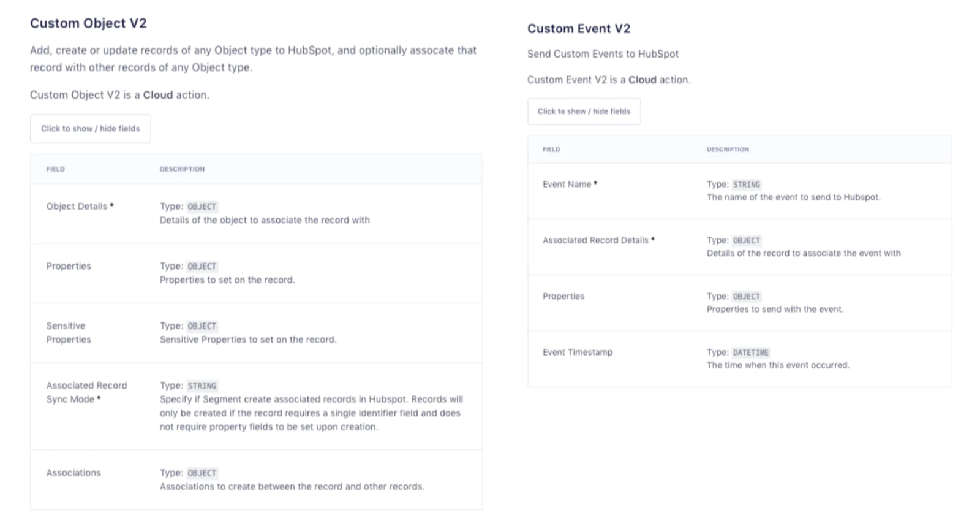
Task: Click the Properties row in Custom Event table
Action: coord(563,295)
